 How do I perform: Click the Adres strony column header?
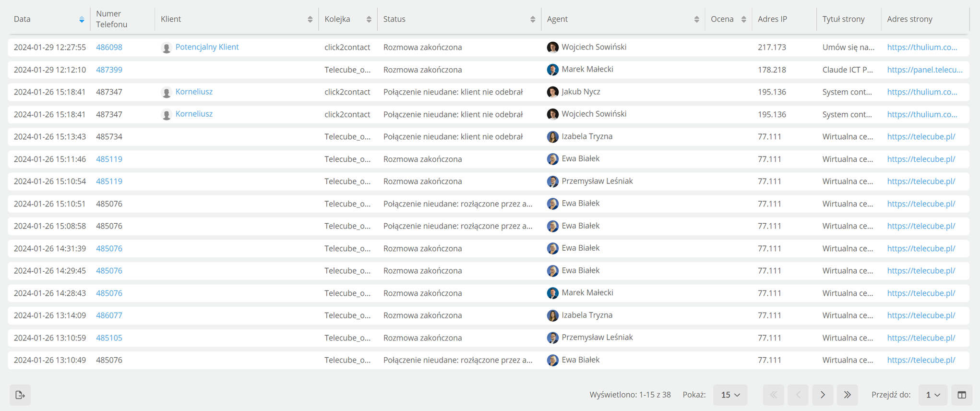(x=909, y=19)
